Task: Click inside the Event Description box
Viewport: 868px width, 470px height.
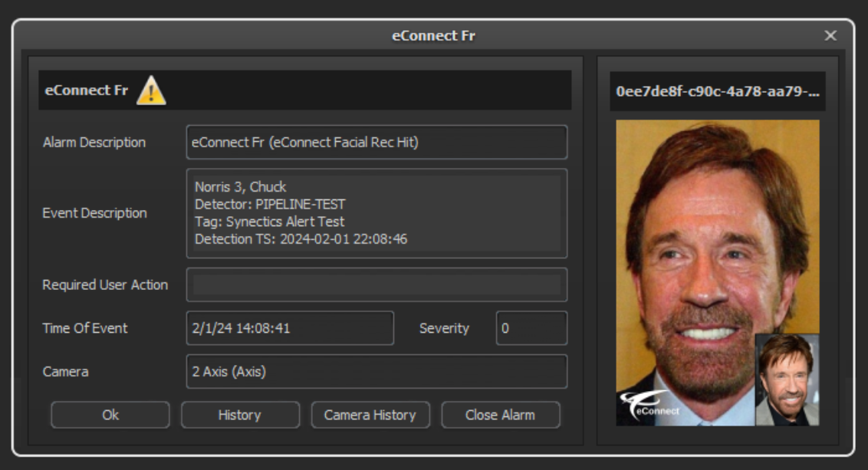Action: (x=376, y=213)
